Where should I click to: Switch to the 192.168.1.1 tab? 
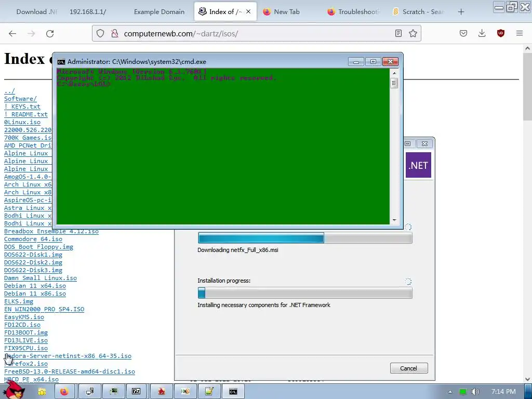tap(88, 12)
